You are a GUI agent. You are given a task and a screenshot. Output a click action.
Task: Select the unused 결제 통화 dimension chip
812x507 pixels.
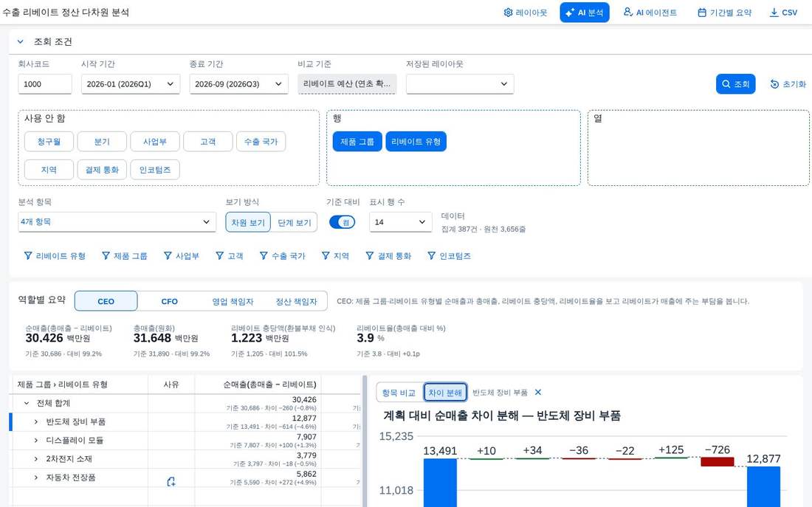102,169
